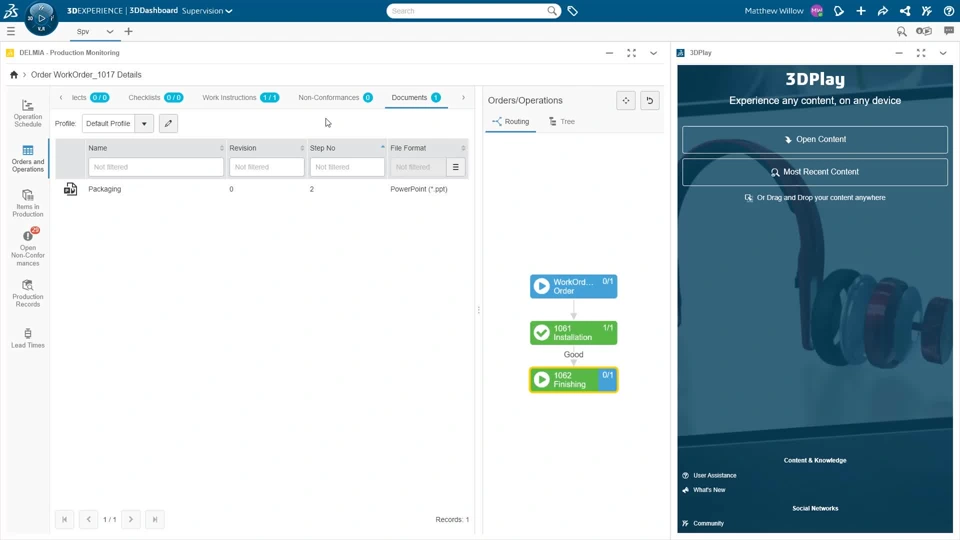This screenshot has height=540, width=960.
Task: Click the home breadcrumb icon
Action: (x=13, y=75)
